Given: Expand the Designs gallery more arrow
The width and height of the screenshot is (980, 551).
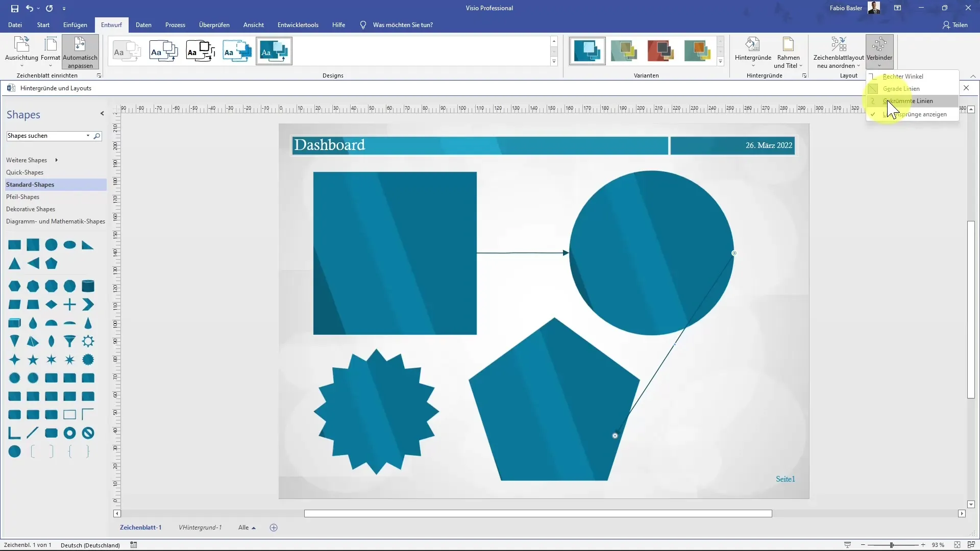Looking at the screenshot, I should [x=554, y=62].
